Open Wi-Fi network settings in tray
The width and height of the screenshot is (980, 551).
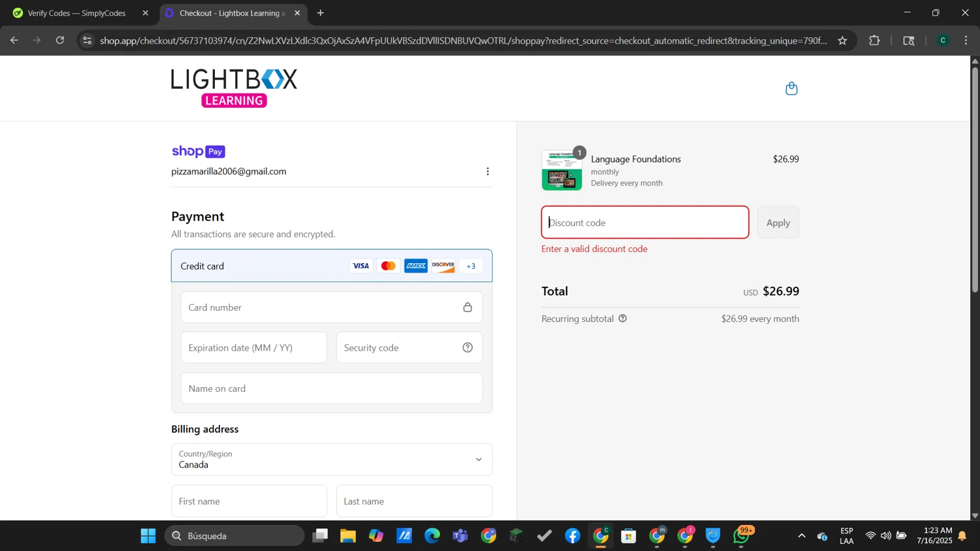(870, 536)
